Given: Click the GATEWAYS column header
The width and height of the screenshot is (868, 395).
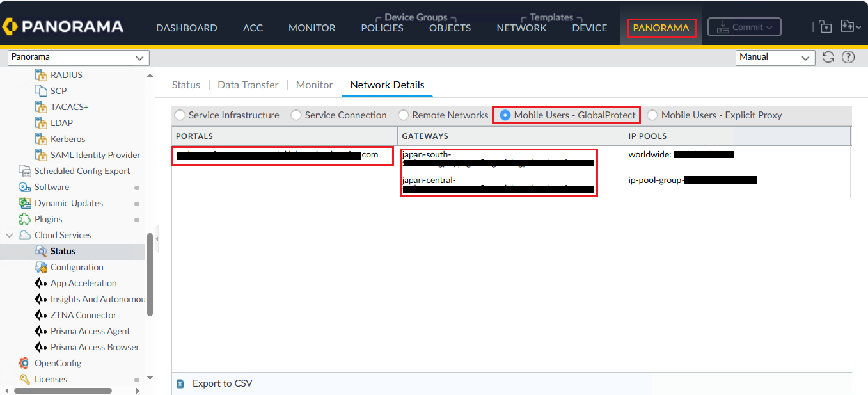Looking at the screenshot, I should pos(425,136).
